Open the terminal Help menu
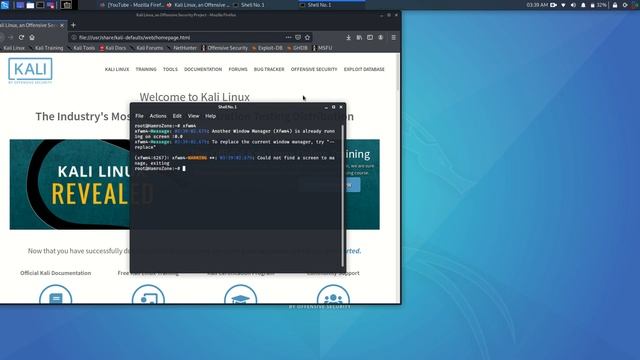Screen dimensions: 640x360 pos(210,116)
